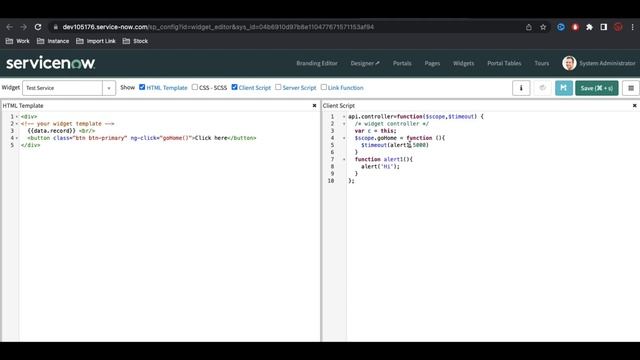The image size is (640, 360).
Task: Open the Branding Editor menu item
Action: tap(317, 63)
